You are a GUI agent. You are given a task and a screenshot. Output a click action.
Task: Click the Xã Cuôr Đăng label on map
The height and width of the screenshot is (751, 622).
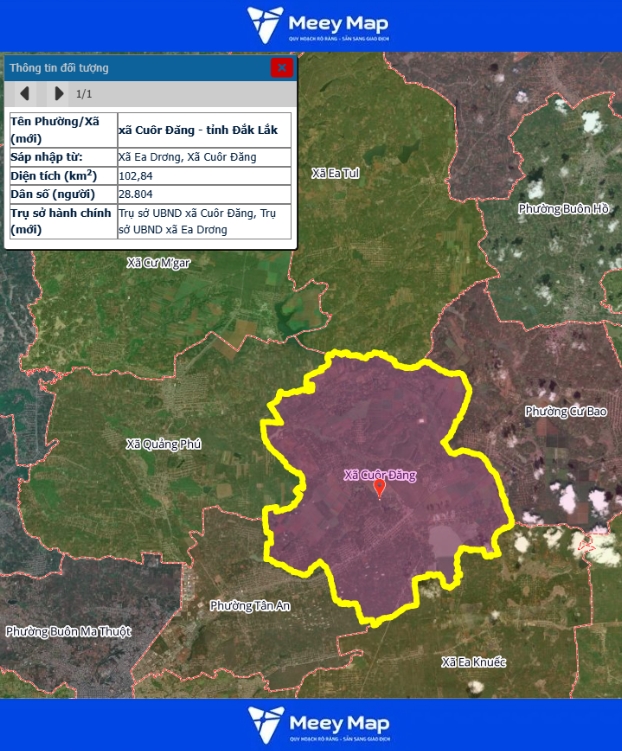tap(379, 475)
